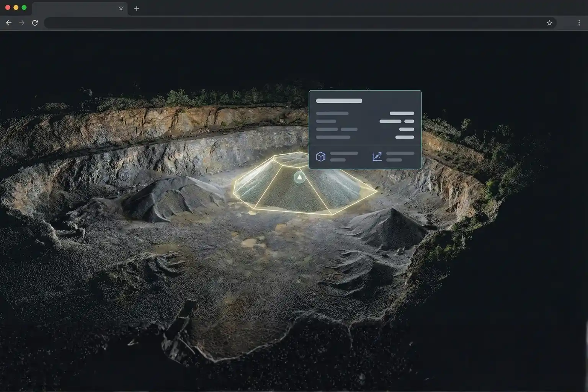Image resolution: width=588 pixels, height=392 pixels.
Task: Bookmark the page with the star icon
Action: point(550,23)
